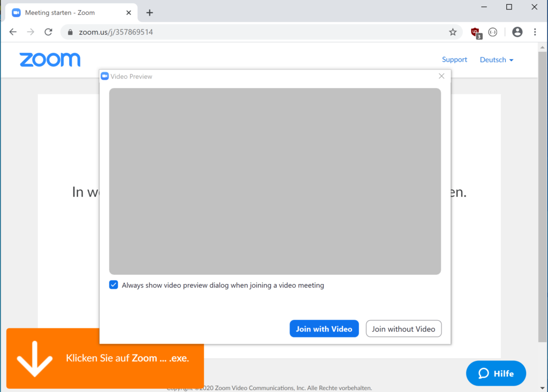Viewport: 548px width, 392px height.
Task: Open the Hilfe chat button
Action: tap(496, 373)
